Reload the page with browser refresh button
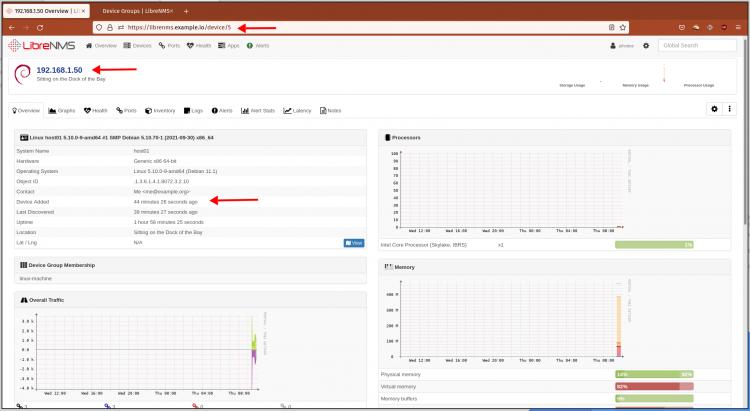 [x=40, y=27]
